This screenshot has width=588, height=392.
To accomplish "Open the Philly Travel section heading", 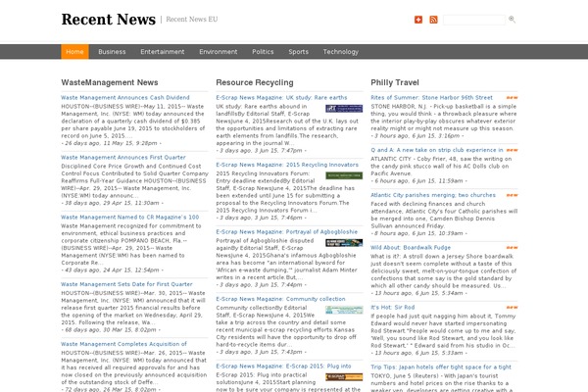I will [395, 82].
